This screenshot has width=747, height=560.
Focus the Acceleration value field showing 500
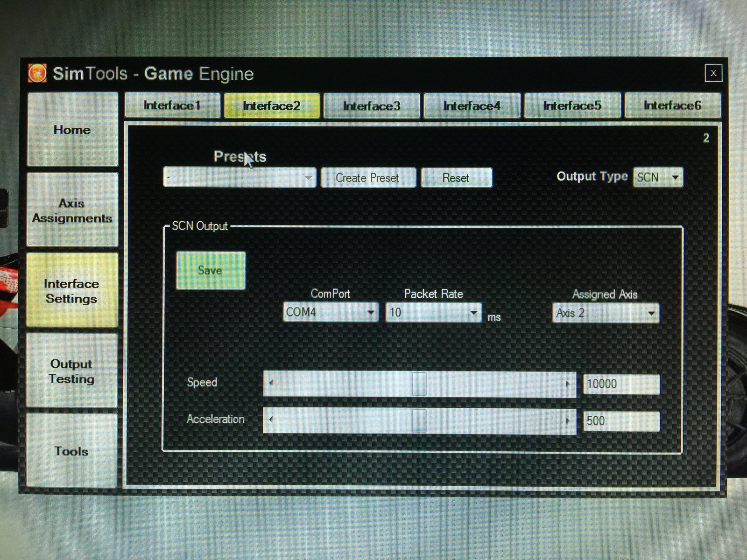pos(621,421)
